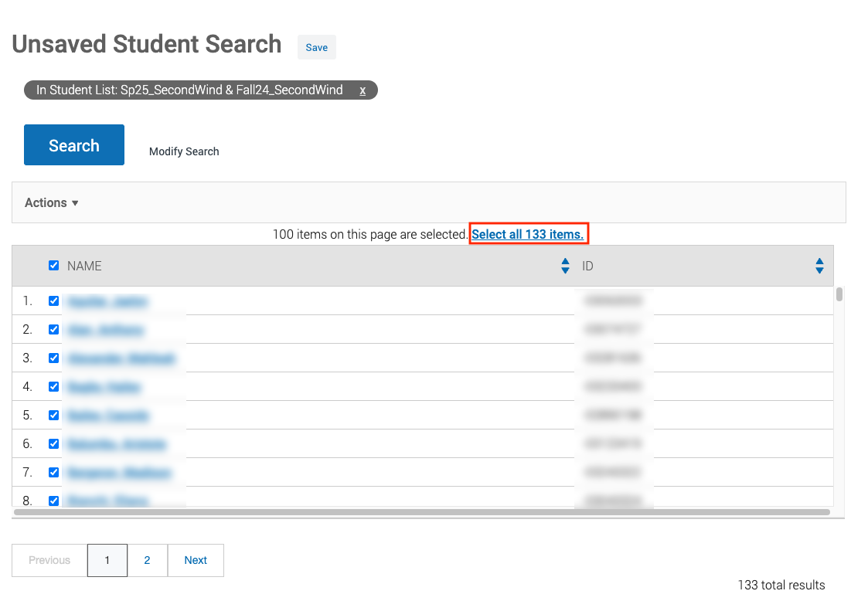Open the student name link in row 6
This screenshot has height=601, width=868.
click(x=117, y=444)
